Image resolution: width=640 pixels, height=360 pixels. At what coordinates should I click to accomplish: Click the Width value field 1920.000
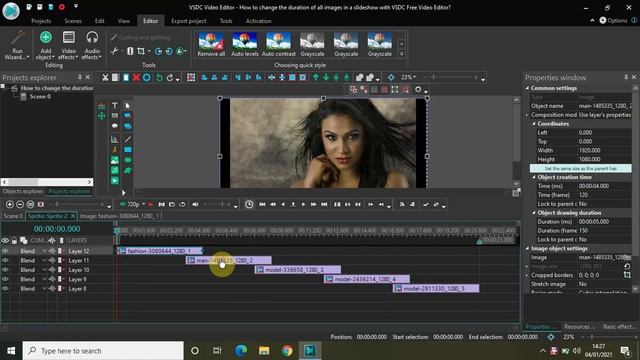pyautogui.click(x=604, y=151)
